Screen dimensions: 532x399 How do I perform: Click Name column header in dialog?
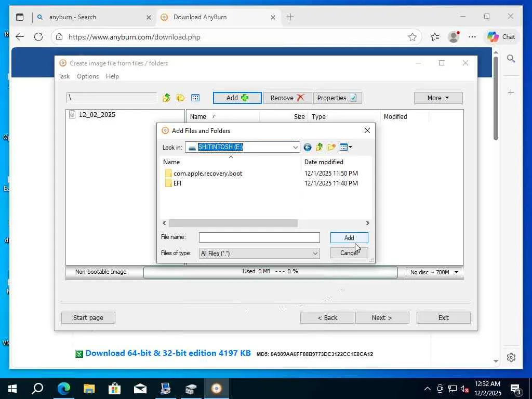(231, 162)
